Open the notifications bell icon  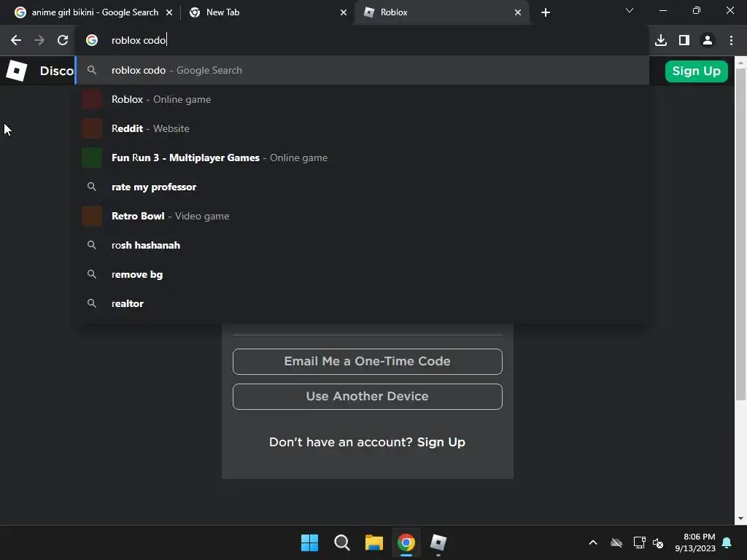click(x=727, y=542)
